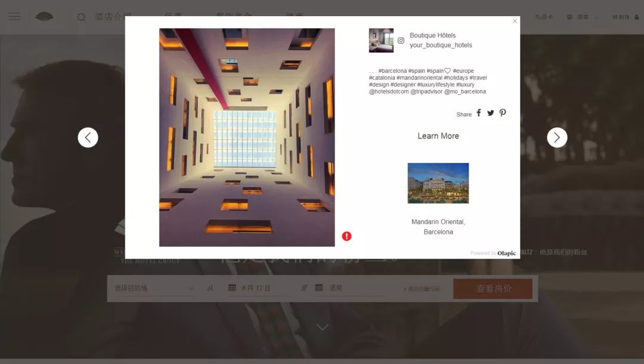Open the destination selection dropdown

tap(154, 288)
